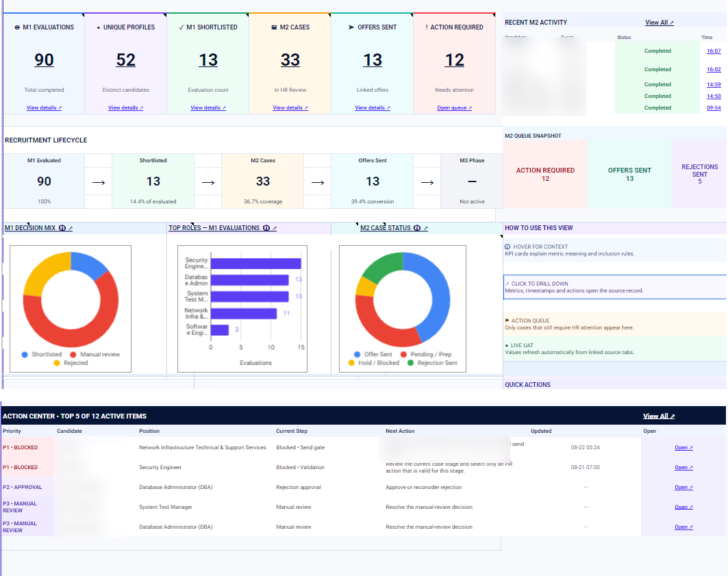Image resolution: width=728 pixels, height=576 pixels.
Task: Click the Software Engineer bar in Top Roles
Action: tap(220, 330)
